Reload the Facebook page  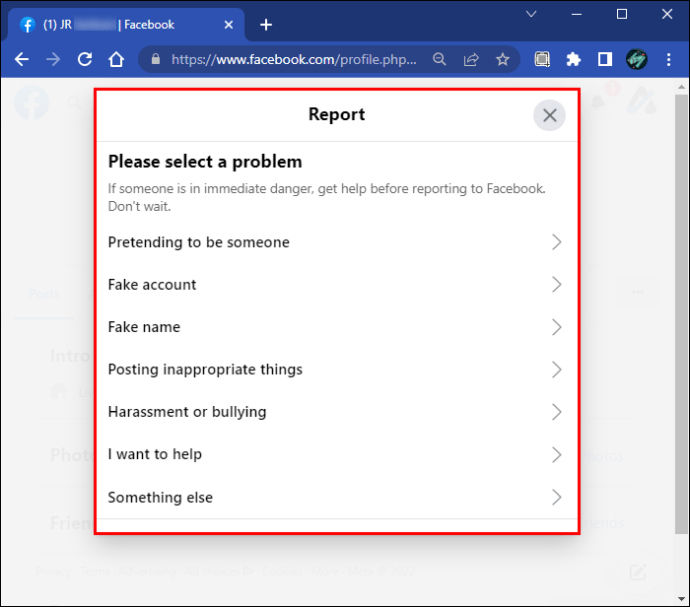(x=85, y=60)
